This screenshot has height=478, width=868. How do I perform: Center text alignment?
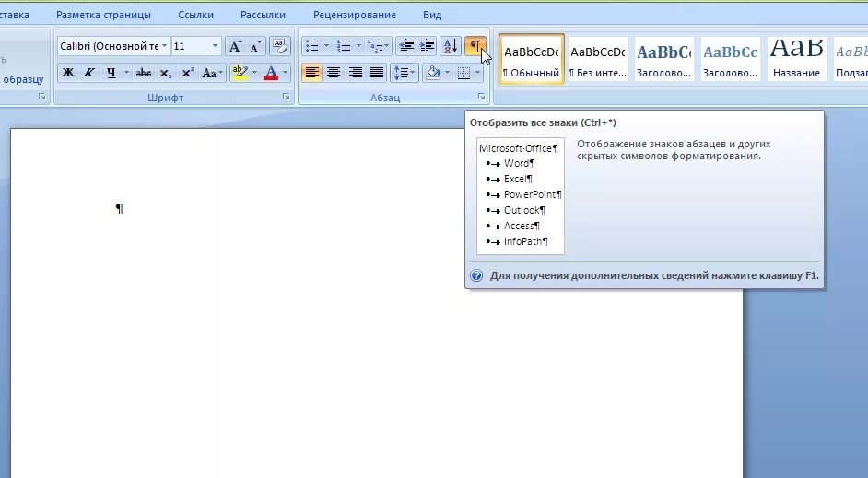coord(334,73)
